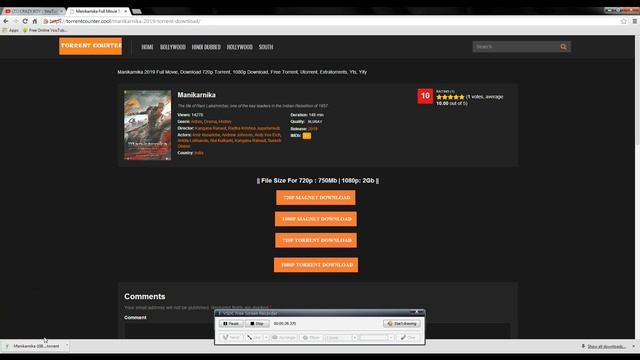This screenshot has height=360, width=640.
Task: Open the HINDI DUBBED menu item
Action: click(x=206, y=47)
